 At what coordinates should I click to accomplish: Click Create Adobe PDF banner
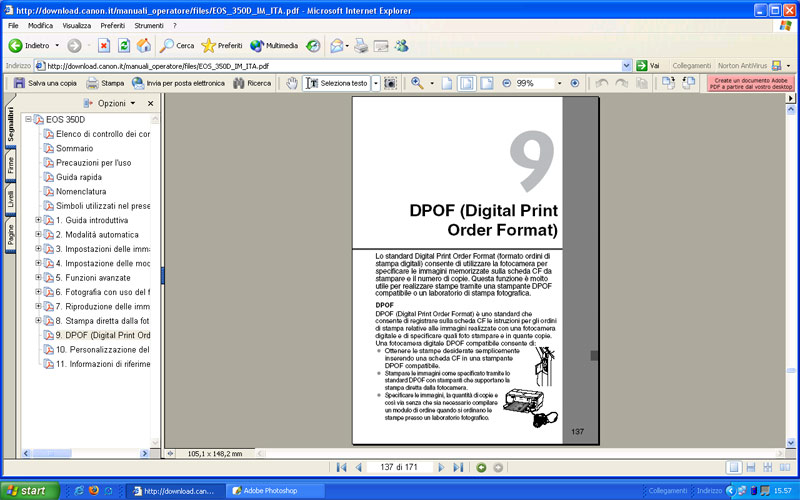[751, 84]
